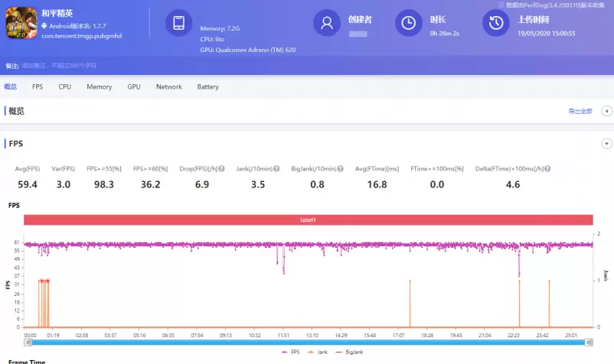Click the creator user profile icon
The width and height of the screenshot is (614, 364).
(x=327, y=23)
